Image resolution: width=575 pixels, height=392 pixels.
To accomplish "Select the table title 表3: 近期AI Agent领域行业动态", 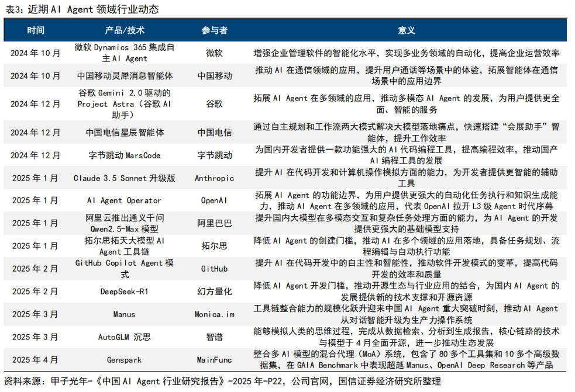I will click(82, 9).
